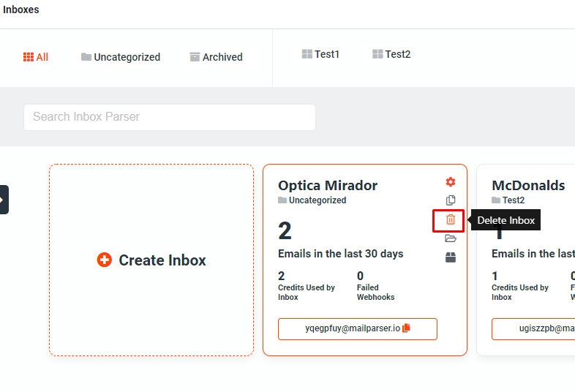Select the All inboxes tab
Image resolution: width=575 pixels, height=392 pixels.
click(x=36, y=57)
